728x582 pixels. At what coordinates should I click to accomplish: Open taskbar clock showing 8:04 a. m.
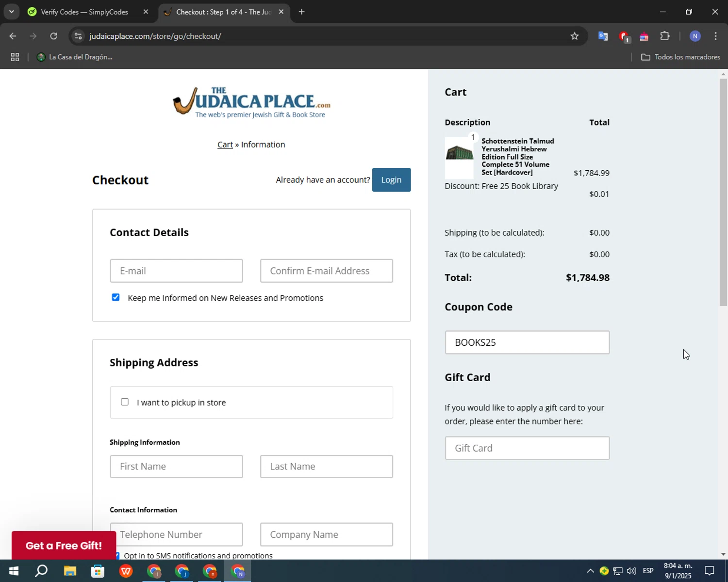tap(678, 571)
